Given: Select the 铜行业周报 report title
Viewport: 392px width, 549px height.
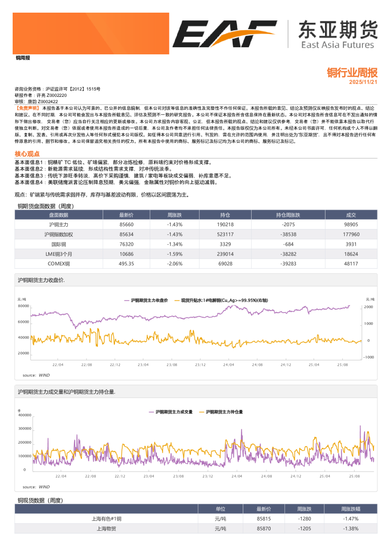Looking at the screenshot, I should 352,72.
